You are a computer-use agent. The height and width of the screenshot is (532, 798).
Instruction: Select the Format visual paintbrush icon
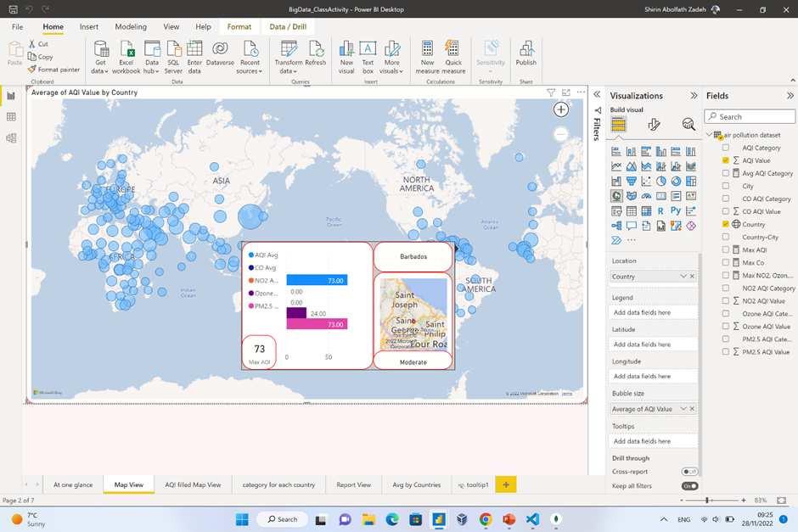654,124
